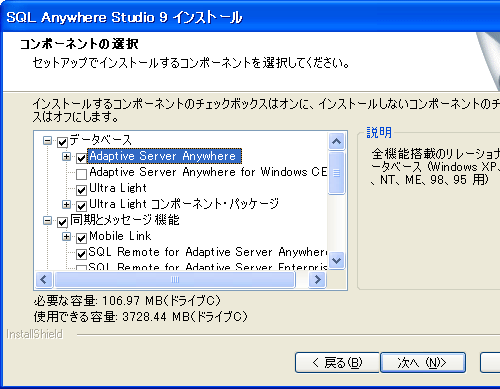Toggle the Mobile Link checkbox
500x389 pixels.
[x=81, y=238]
